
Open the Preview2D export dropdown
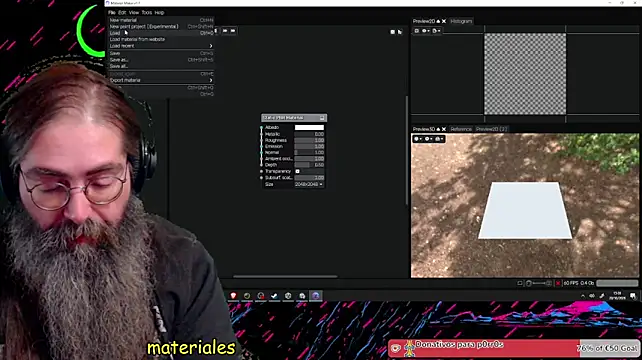(436, 31)
